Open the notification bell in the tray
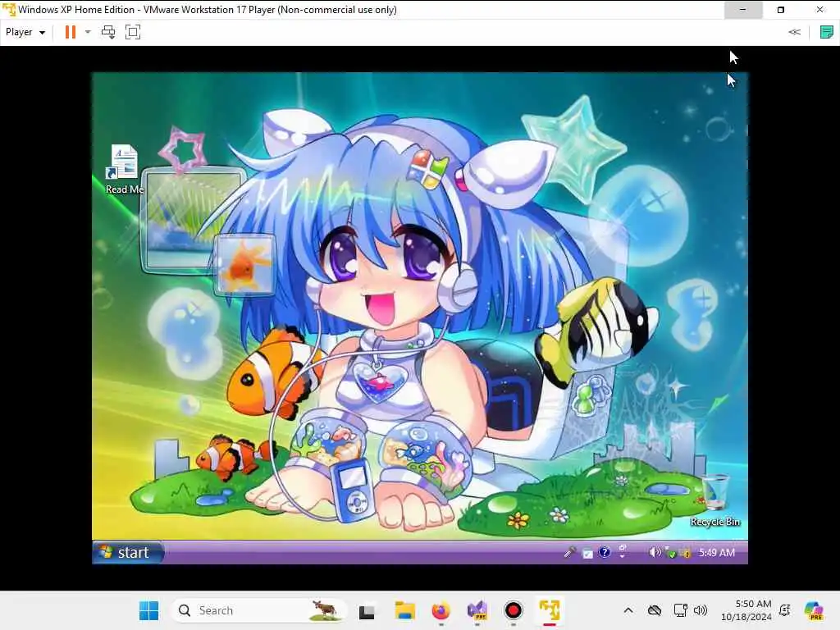 pos(785,610)
